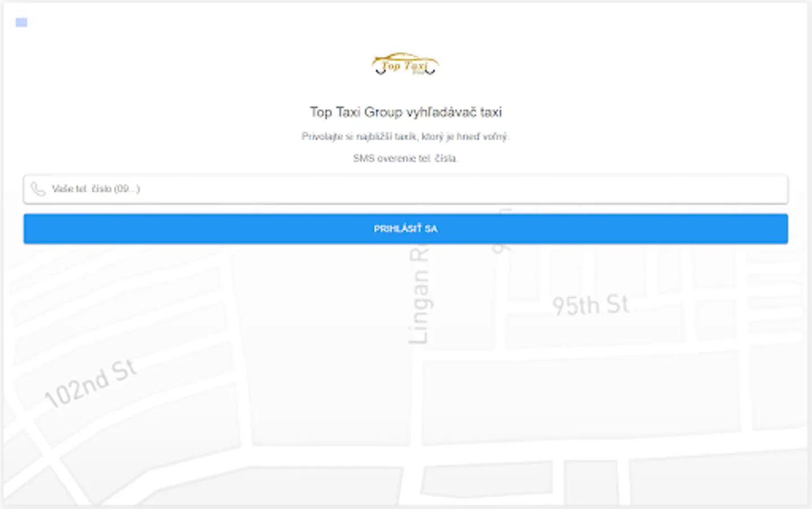
Task: Focus the 'Vaše tel. číslo (09...)' input
Action: [405, 189]
